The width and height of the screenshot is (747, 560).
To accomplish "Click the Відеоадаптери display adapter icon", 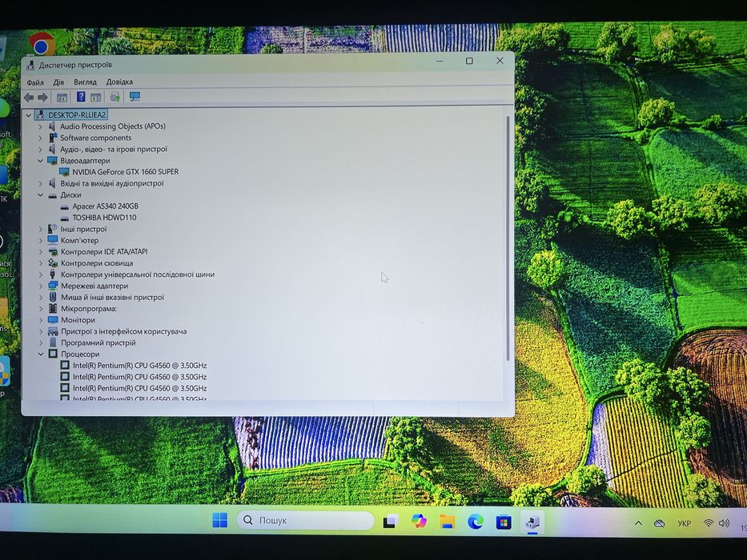I will click(x=52, y=161).
